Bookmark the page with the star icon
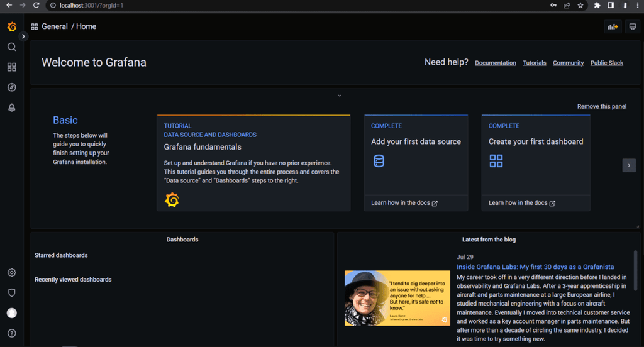 (580, 5)
